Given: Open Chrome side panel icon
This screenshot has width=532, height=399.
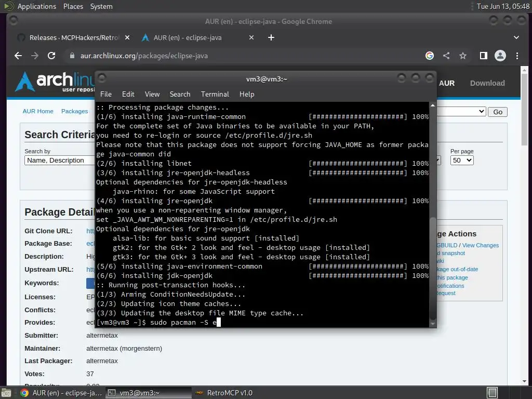Looking at the screenshot, I should [484, 56].
